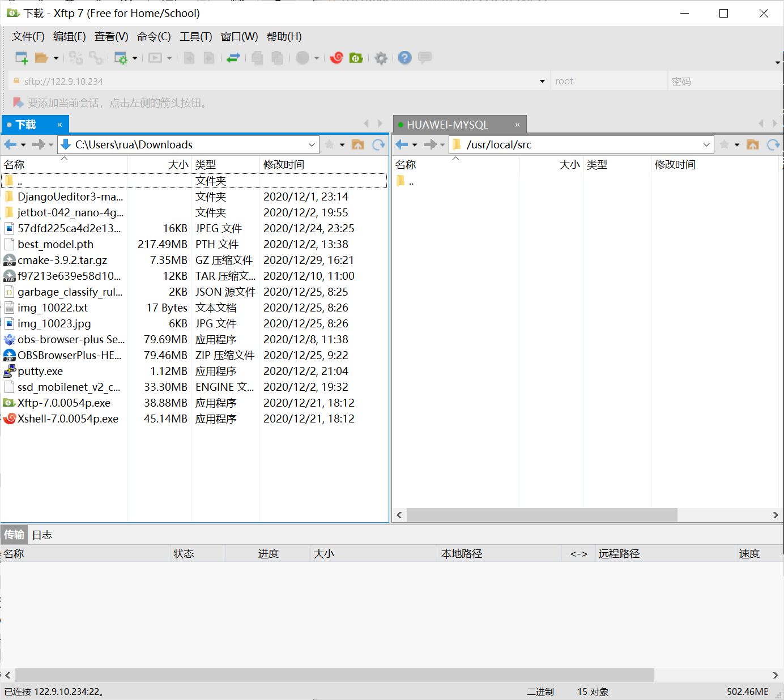This screenshot has height=700, width=784.
Task: Open the 帮助(H) menu
Action: tap(284, 37)
